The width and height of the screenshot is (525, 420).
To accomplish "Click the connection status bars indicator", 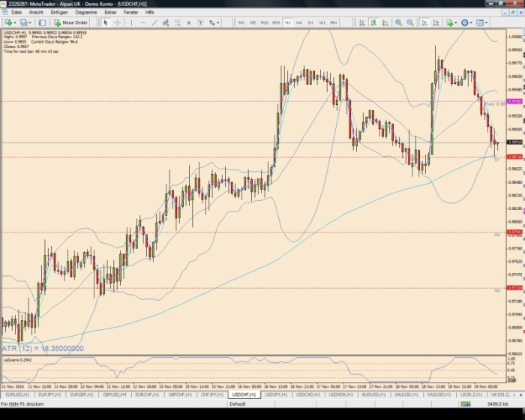I will pos(466,404).
